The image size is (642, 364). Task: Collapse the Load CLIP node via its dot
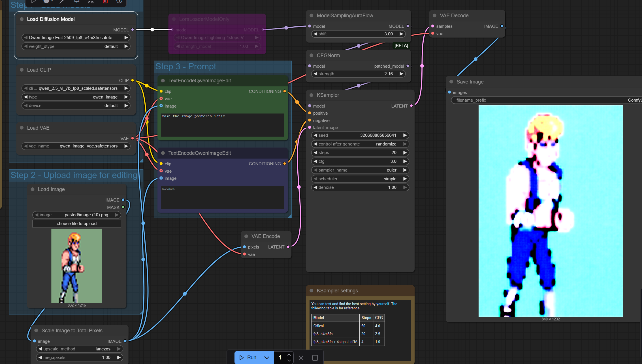(x=22, y=70)
